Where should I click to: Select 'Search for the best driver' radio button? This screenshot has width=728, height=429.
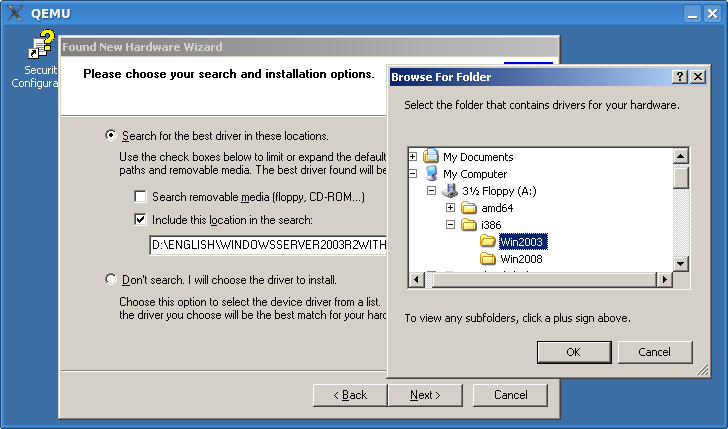tap(111, 135)
